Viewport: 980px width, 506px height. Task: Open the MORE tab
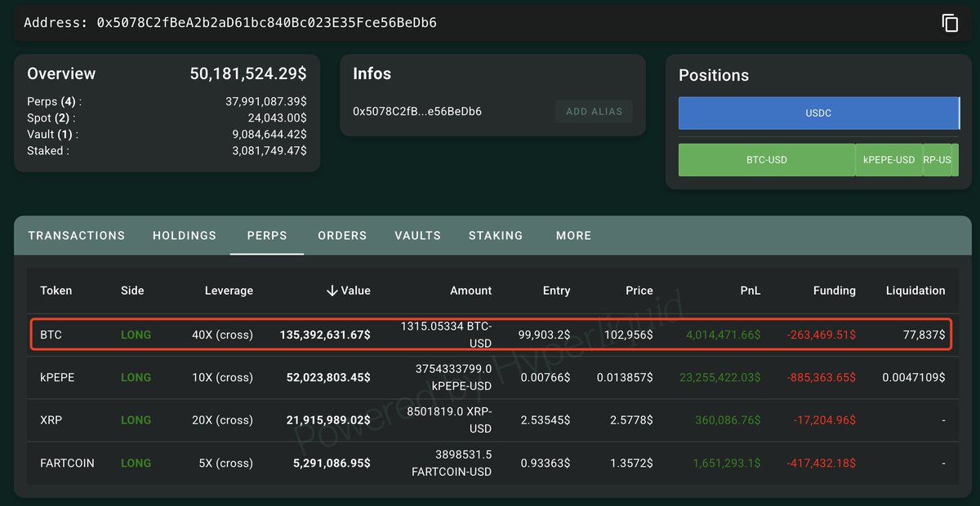click(x=573, y=235)
